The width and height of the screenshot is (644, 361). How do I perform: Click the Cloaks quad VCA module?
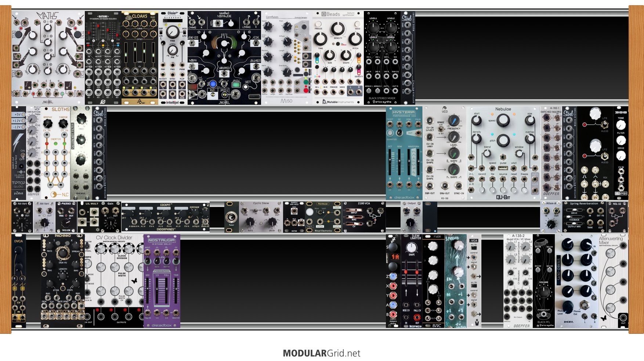click(x=140, y=58)
